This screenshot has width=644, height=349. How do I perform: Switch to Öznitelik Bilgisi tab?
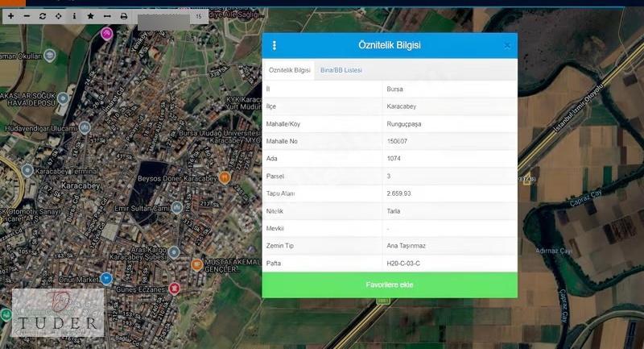tap(289, 70)
